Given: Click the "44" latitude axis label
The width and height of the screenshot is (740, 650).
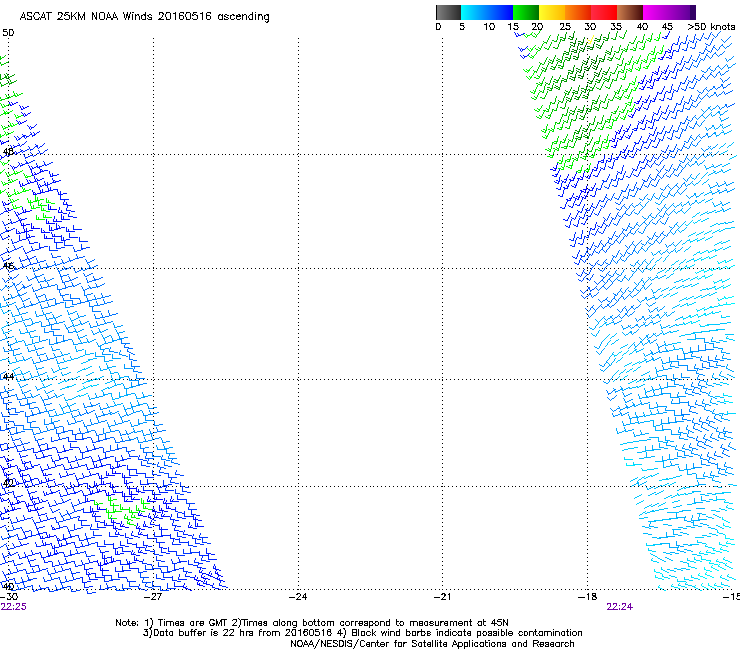Looking at the screenshot, I should click(8, 377).
